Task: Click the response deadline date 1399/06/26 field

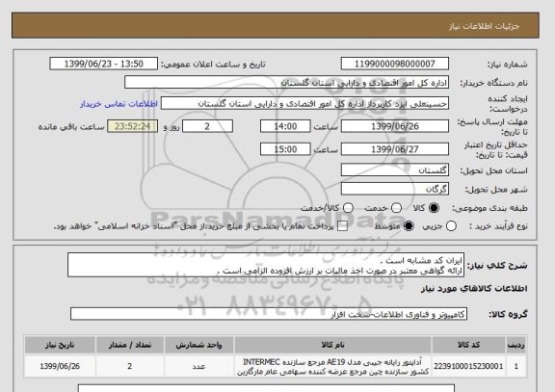Action: 395,126
